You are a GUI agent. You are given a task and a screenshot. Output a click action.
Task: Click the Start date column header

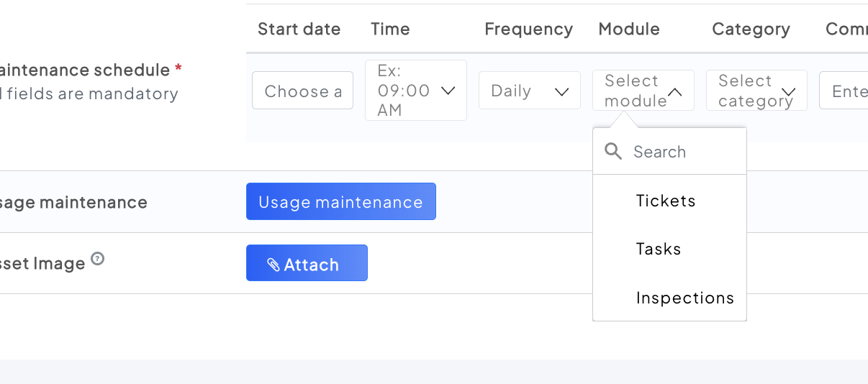pyautogui.click(x=299, y=29)
